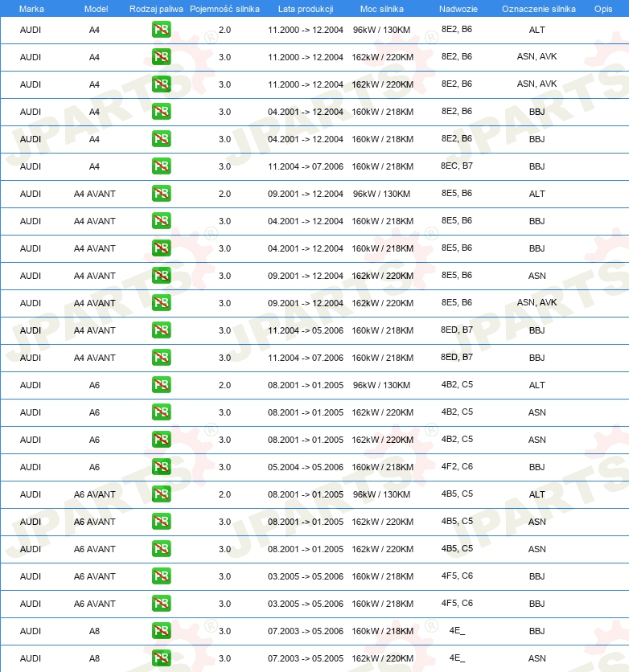Screen dimensions: 629x672
Task: Click the fuel icon in the A4 AVANT 2.0 ALT row
Action: (x=161, y=194)
